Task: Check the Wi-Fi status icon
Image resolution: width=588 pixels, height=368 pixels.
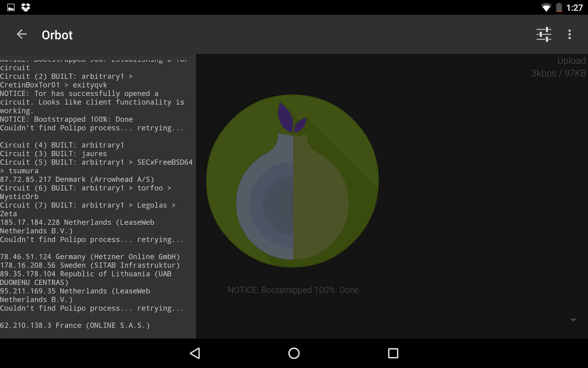Action: coord(546,7)
